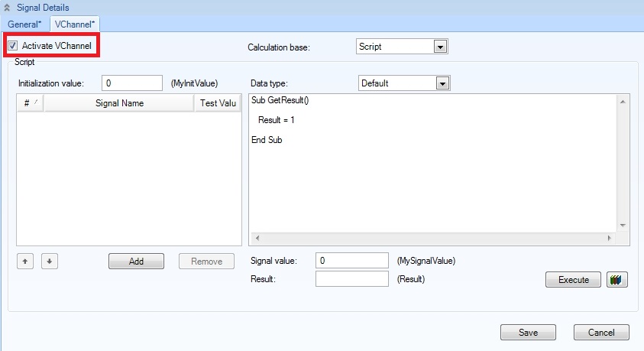Screen dimensions: 644x351
Task: Cancel the signal changes
Action: (x=601, y=333)
